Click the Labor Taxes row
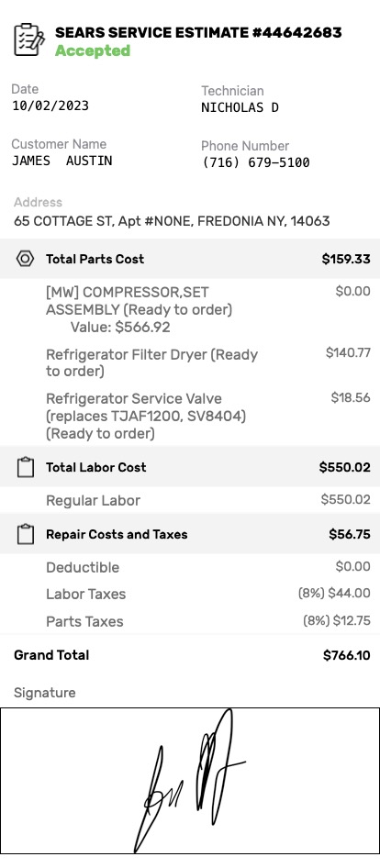Image resolution: width=380 pixels, height=868 pixels. coord(207,594)
